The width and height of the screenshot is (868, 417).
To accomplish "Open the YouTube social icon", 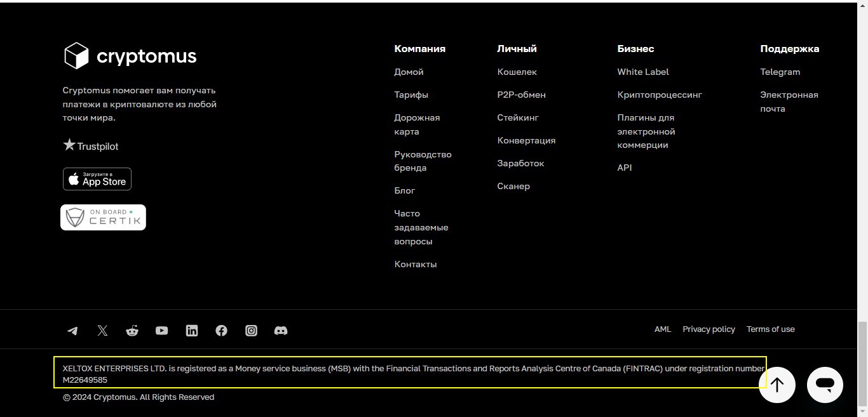I will click(162, 331).
